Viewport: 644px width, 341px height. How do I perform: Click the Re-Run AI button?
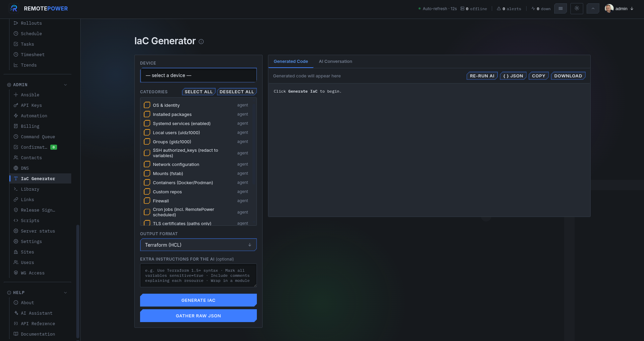482,76
